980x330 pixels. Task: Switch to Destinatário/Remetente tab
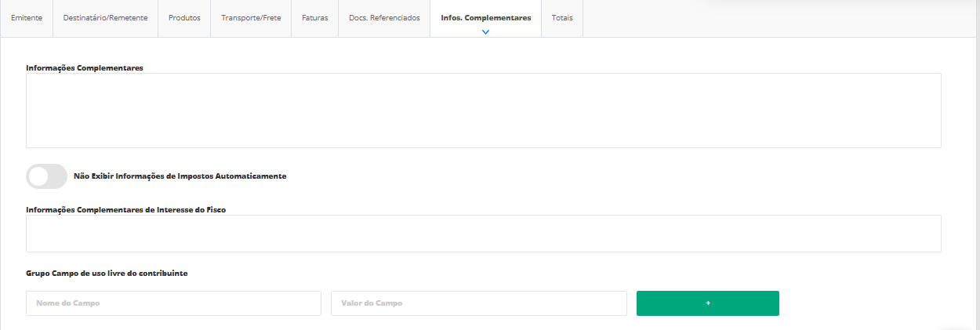(105, 18)
